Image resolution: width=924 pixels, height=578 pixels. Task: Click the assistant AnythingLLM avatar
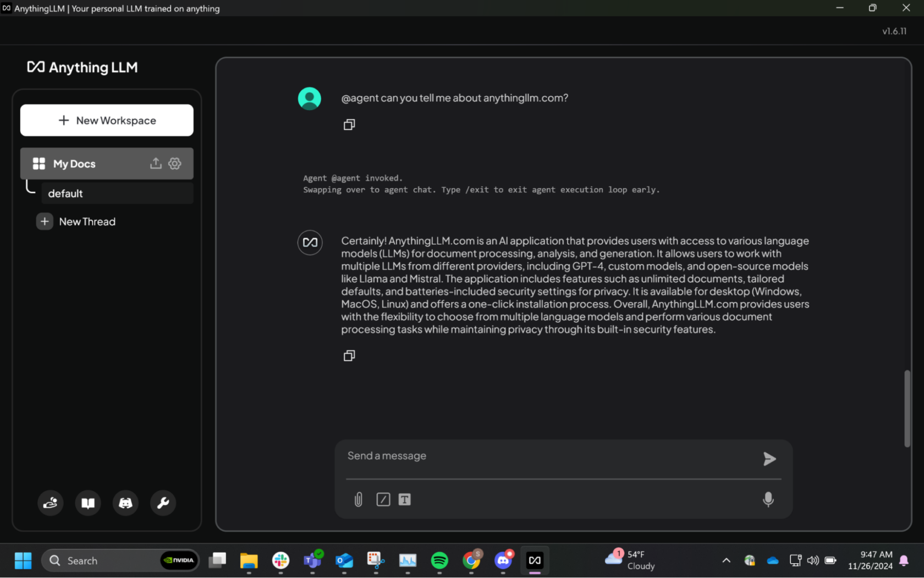coord(310,243)
